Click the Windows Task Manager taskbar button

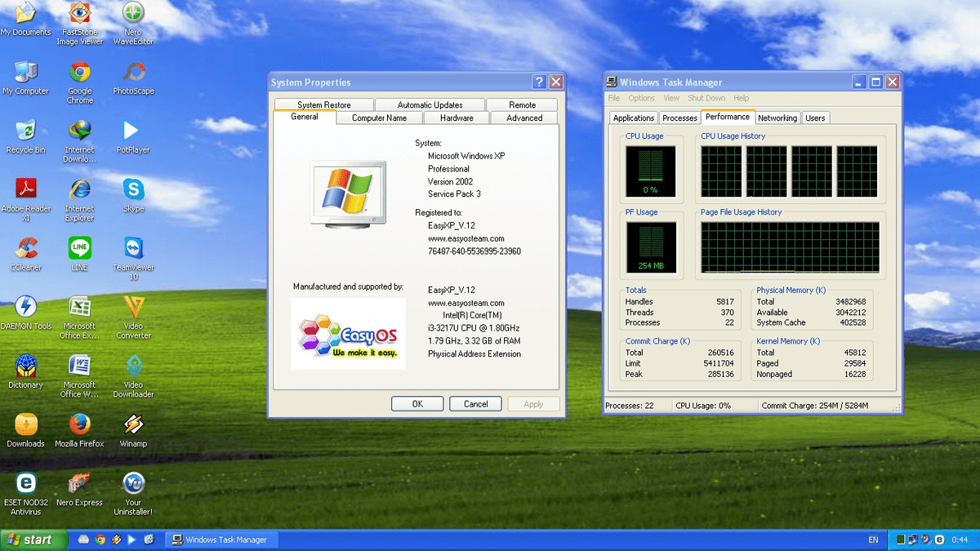tap(222, 540)
